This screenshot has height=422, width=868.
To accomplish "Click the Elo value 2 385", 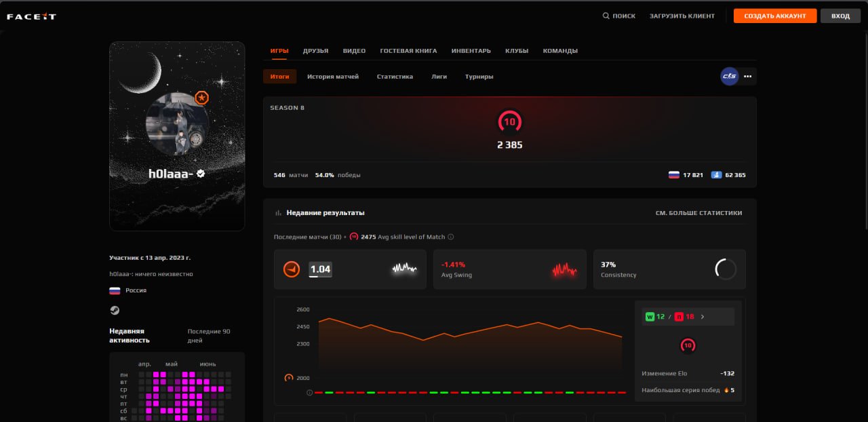I will coord(509,145).
